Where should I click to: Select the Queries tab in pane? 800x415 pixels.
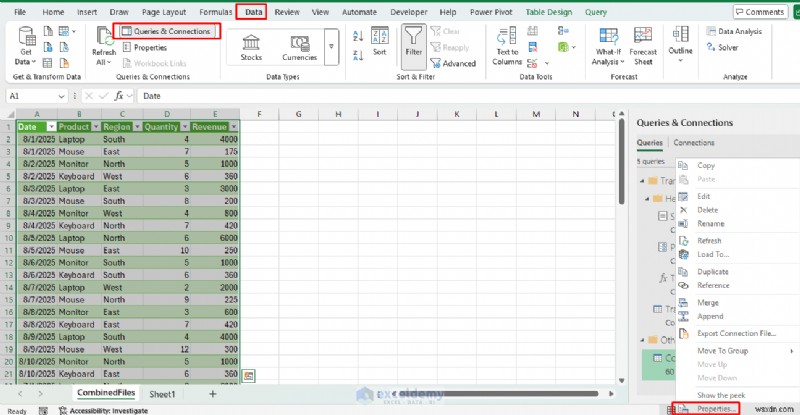pyautogui.click(x=649, y=143)
